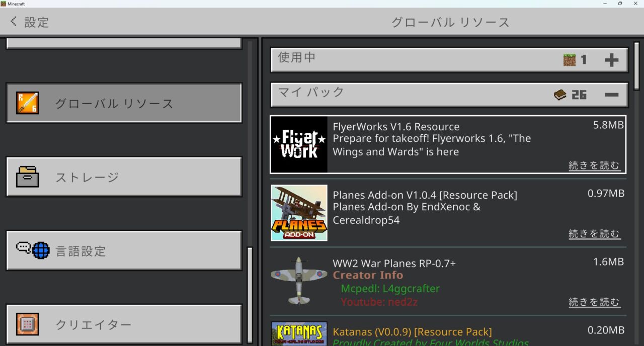
Task: Select グローバルリソース in the settings sidebar
Action: point(124,103)
